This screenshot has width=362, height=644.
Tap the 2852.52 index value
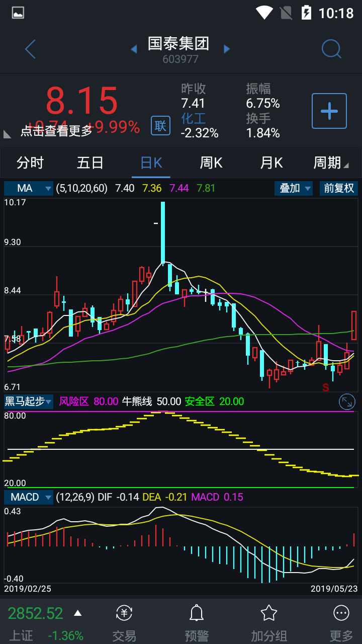click(35, 613)
